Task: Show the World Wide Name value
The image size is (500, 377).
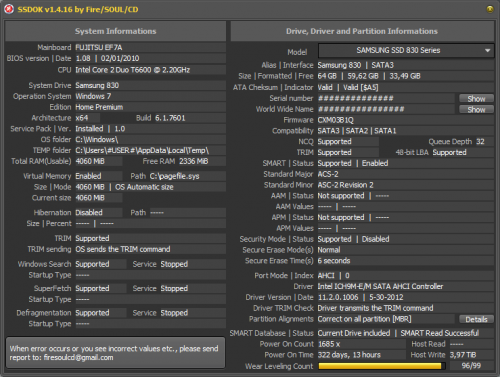Action: pos(476,109)
